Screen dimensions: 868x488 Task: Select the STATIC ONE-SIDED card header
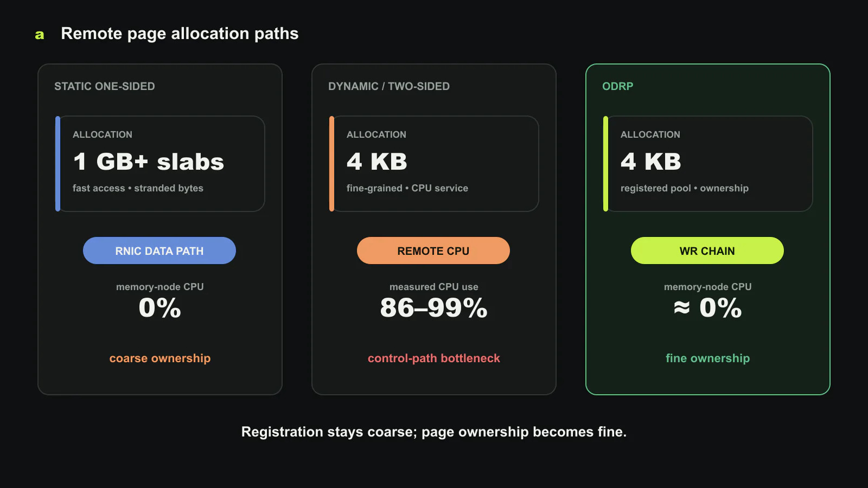[105, 86]
